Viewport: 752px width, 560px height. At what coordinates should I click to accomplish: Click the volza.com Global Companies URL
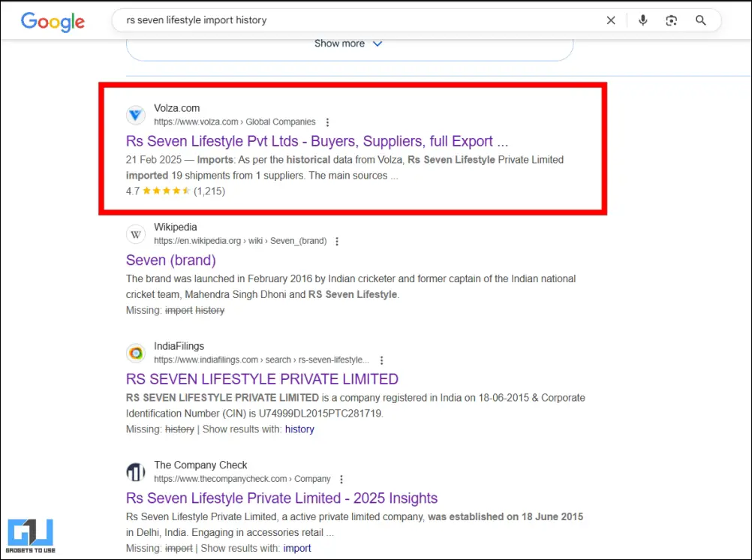234,122
